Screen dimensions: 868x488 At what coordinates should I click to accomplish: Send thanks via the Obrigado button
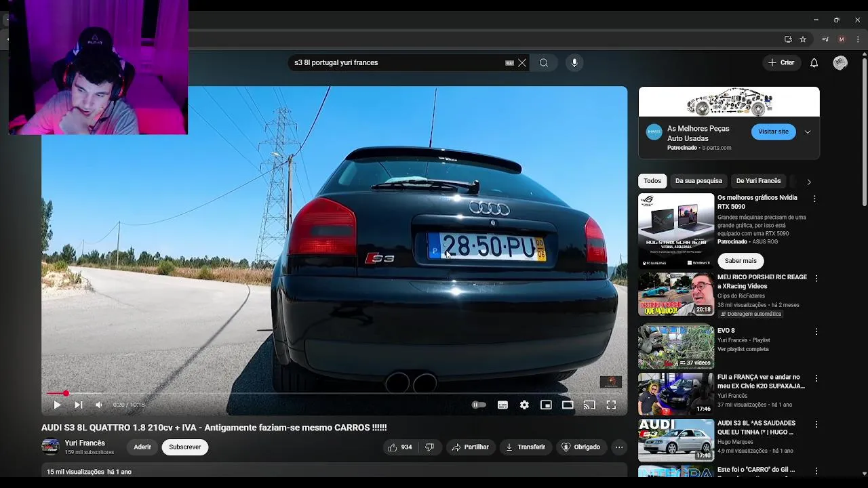[580, 447]
